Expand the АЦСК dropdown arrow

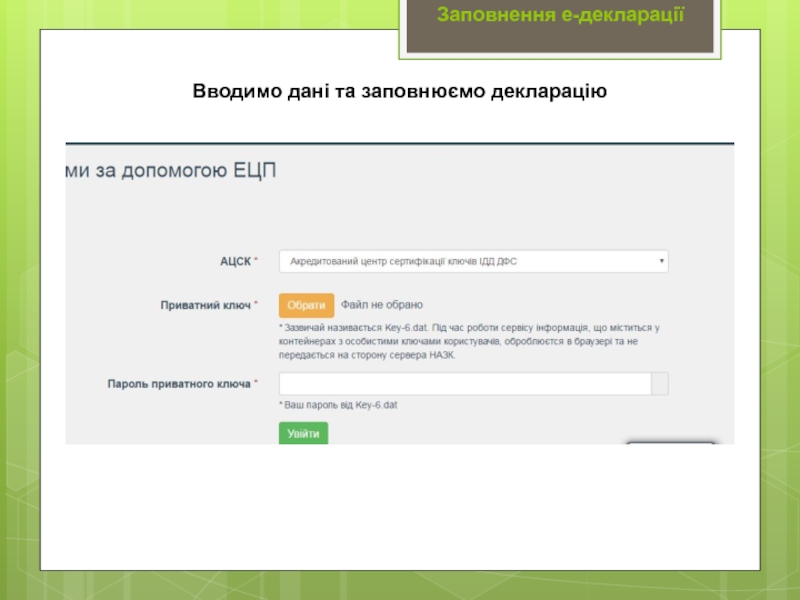662,261
